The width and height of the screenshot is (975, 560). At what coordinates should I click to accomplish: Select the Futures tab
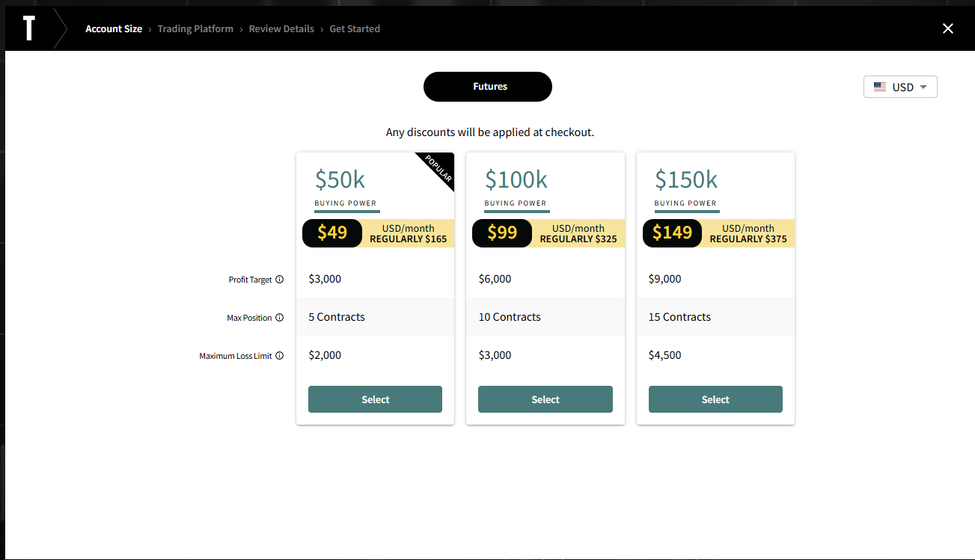point(488,87)
